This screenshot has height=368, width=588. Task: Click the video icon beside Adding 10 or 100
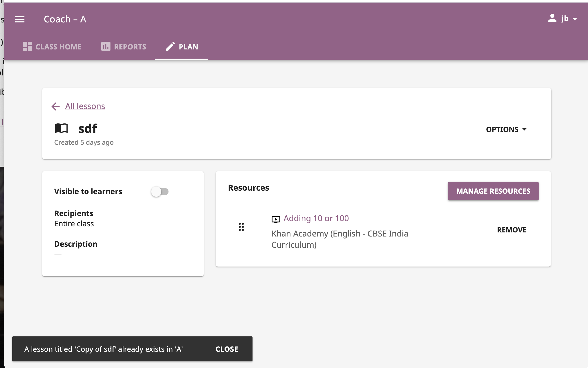click(x=276, y=219)
